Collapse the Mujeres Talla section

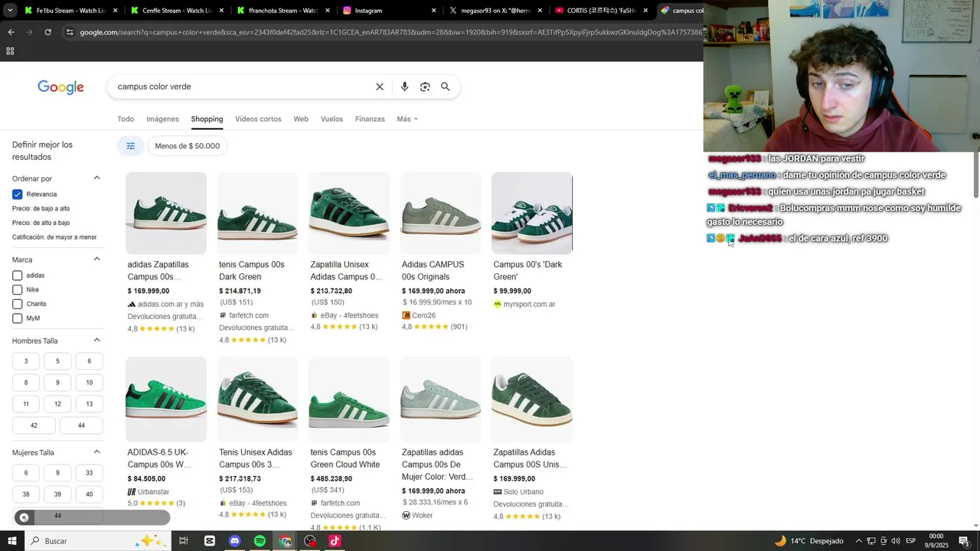(96, 452)
